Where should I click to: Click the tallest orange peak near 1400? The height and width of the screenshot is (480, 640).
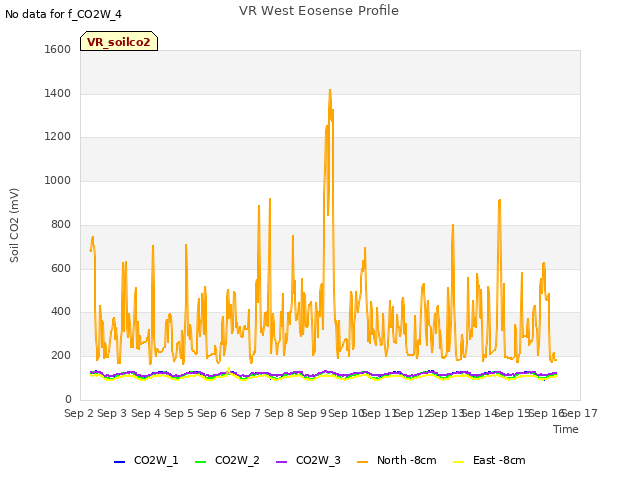[x=330, y=91]
